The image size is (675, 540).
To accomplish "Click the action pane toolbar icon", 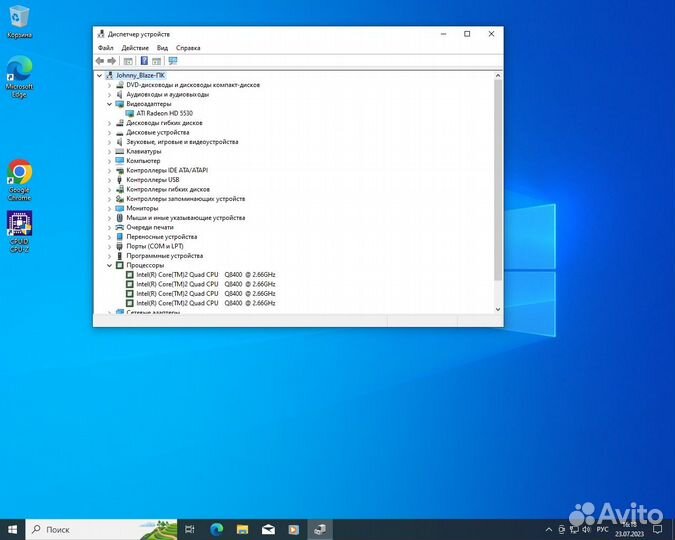I will click(157, 61).
